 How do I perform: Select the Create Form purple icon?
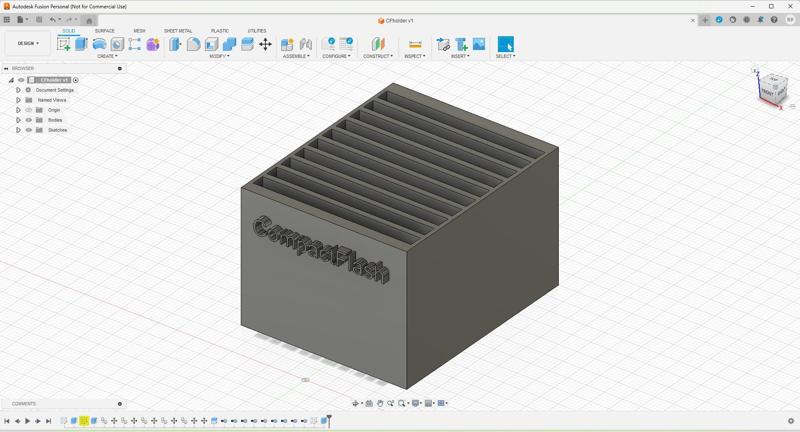[x=153, y=44]
